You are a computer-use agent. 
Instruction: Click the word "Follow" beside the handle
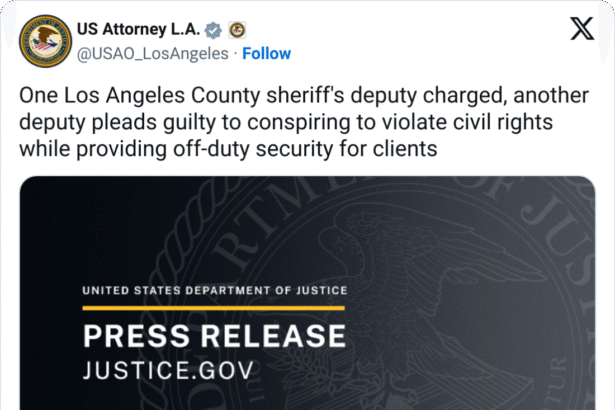click(266, 53)
